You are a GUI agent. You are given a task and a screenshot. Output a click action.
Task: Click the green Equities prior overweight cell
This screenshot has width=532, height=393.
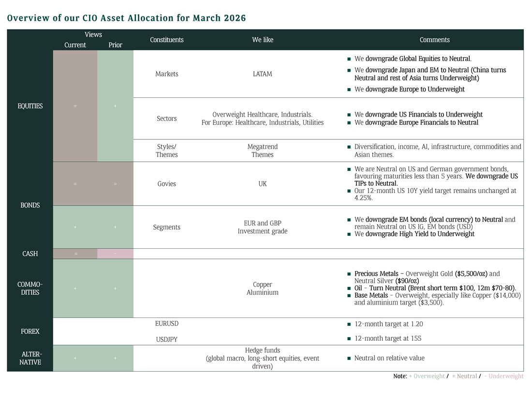pos(115,106)
